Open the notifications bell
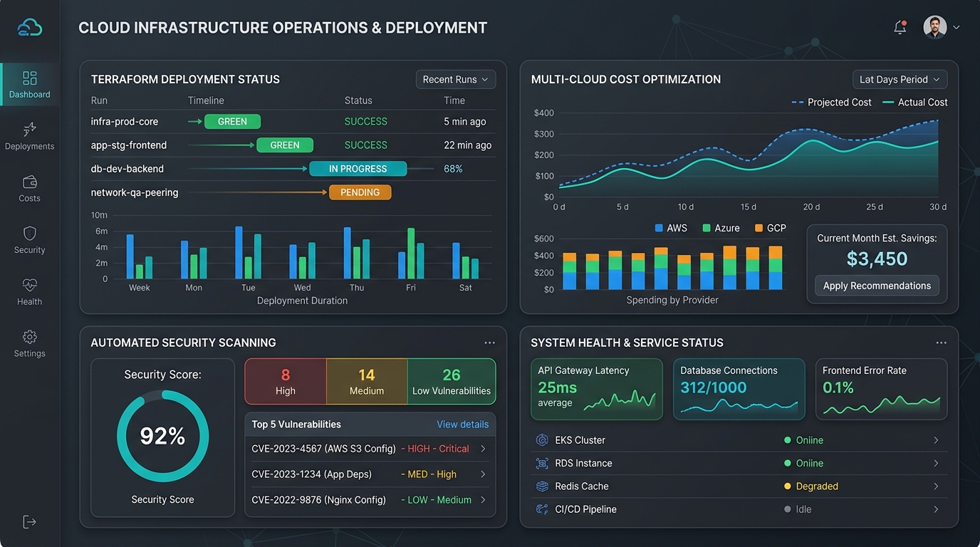The height and width of the screenshot is (547, 980). [x=900, y=27]
